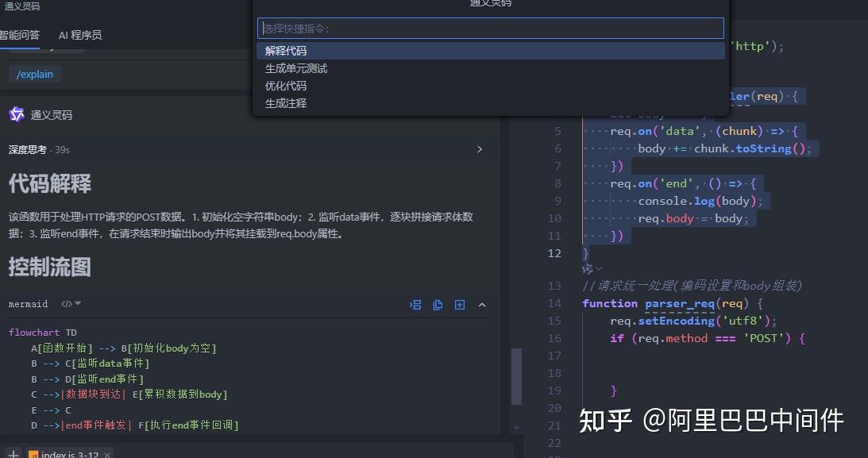Remove the index.js 3-12 context chip
Screen dimensions: 868x458
pos(107,455)
